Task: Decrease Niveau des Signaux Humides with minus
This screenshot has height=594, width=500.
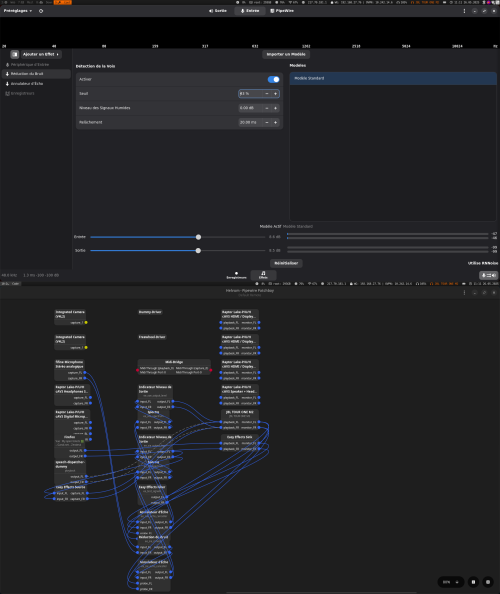Action: [267, 108]
